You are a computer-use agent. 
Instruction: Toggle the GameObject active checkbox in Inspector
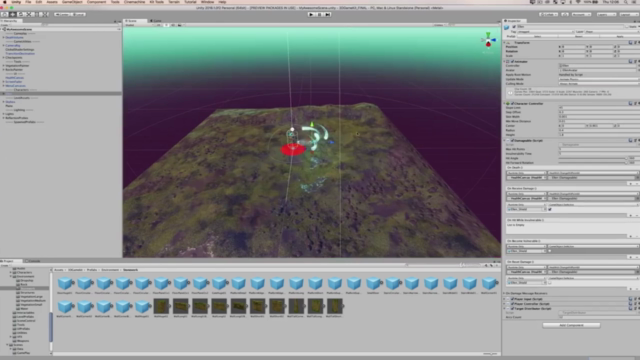point(514,27)
